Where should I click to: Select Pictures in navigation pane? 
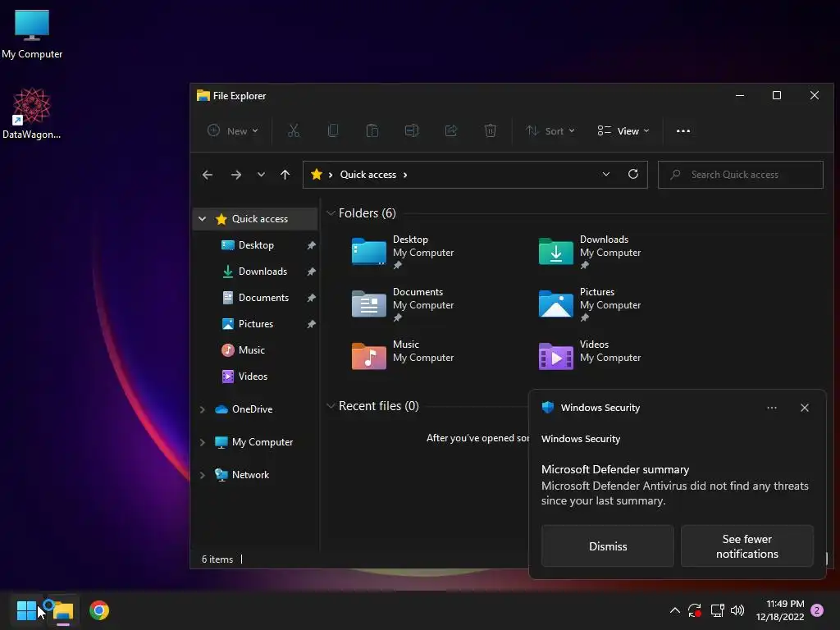256,323
